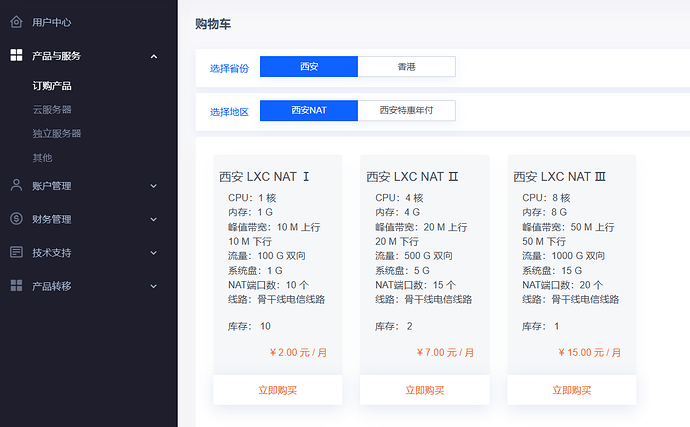The image size is (690, 427).
Task: Select the 西安 province tab
Action: [x=309, y=66]
